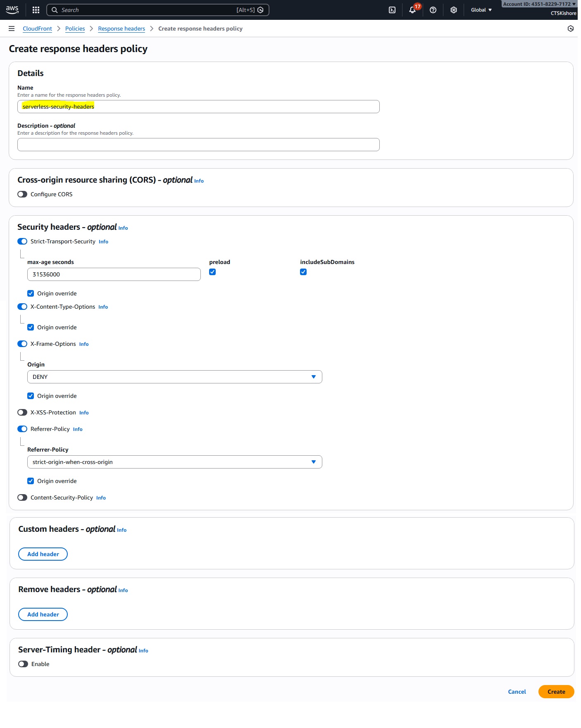Screen dimensions: 581x728
Task: Go to the Policies breadcrumb
Action: (75, 29)
